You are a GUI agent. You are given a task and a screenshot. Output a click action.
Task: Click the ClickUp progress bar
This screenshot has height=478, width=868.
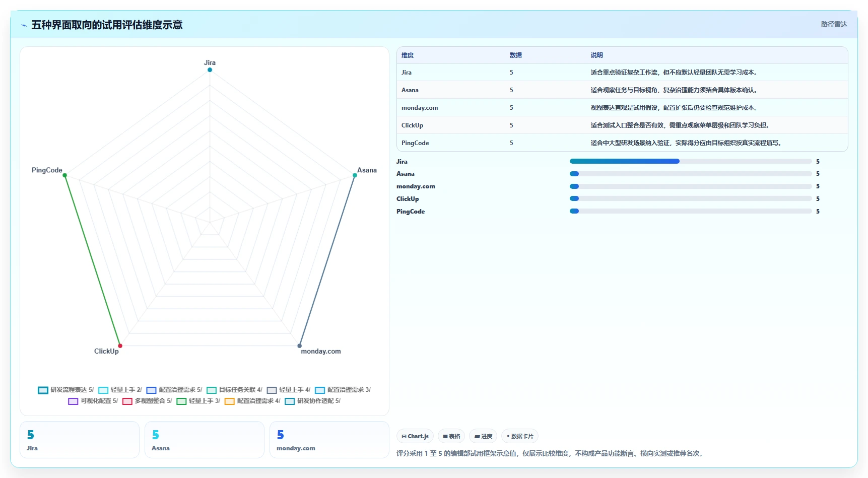point(691,198)
